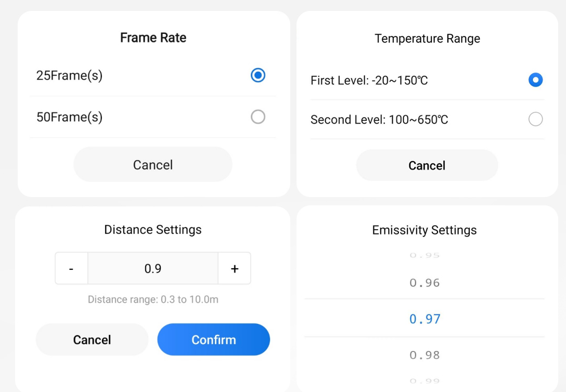Choose First Level -20~150℃ radio button
Screen dimensions: 566x392
535,80
